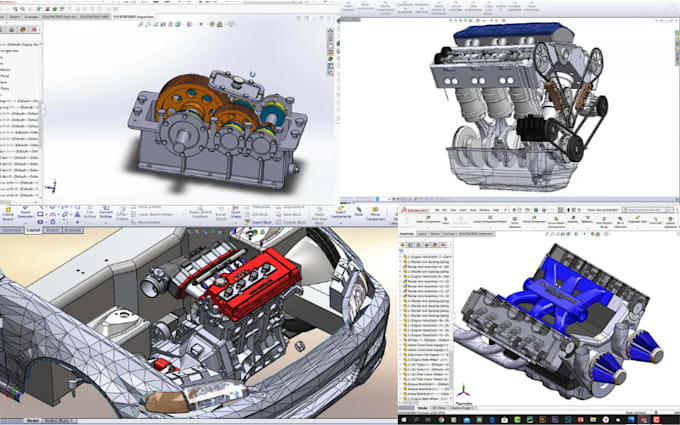Image resolution: width=680 pixels, height=425 pixels.
Task: Click Mate in the V-engine window
Action: pyautogui.click(x=445, y=220)
